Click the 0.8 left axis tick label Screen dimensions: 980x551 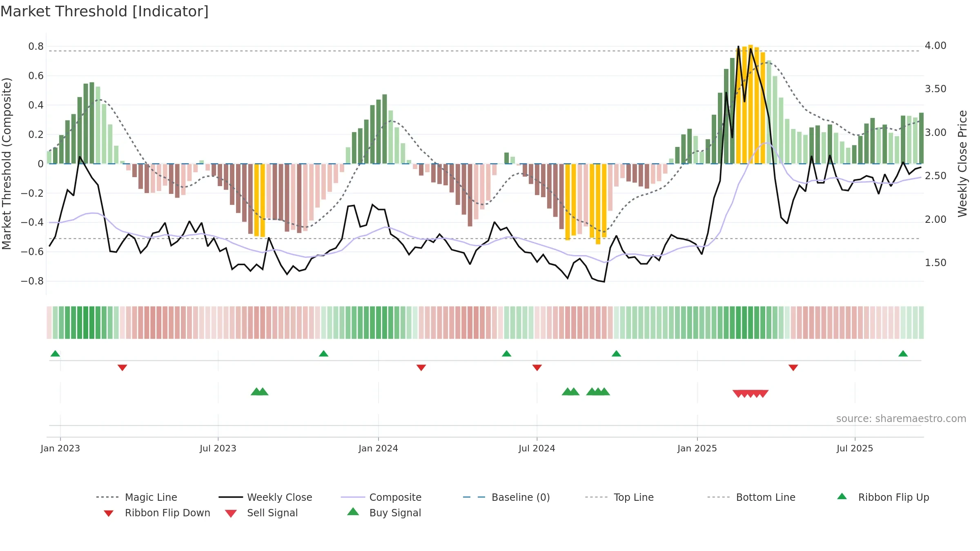coord(36,46)
